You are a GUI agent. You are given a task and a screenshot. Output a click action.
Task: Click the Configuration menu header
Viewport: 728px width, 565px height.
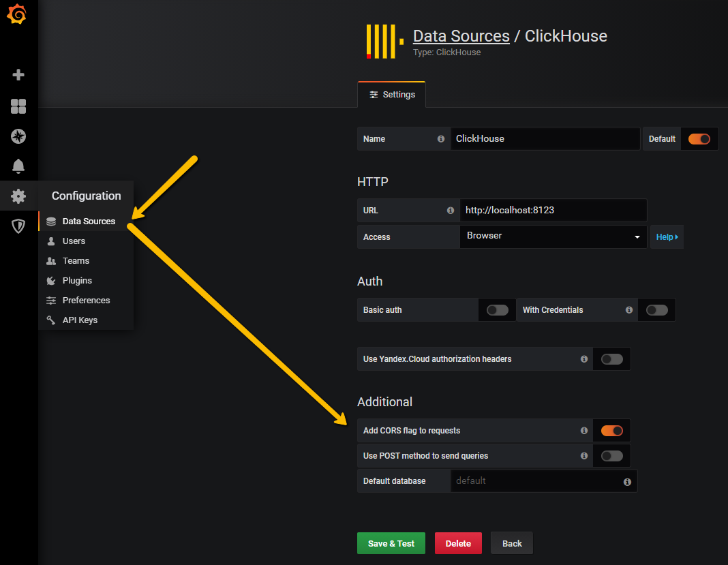point(87,196)
